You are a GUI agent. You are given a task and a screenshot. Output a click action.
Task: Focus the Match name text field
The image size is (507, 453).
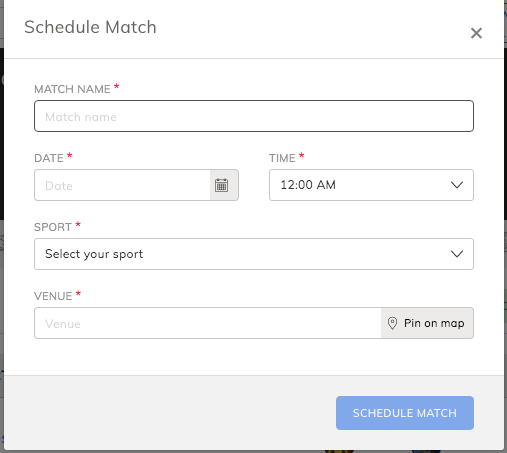point(254,116)
